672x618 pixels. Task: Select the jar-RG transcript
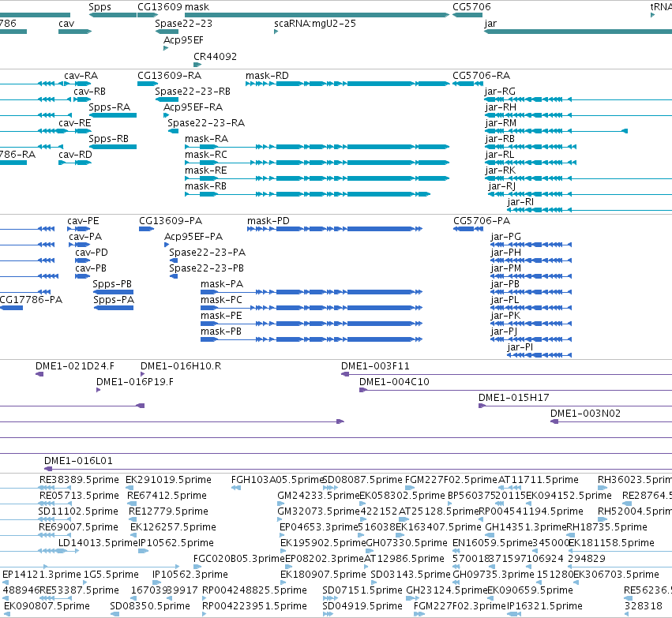578,99
